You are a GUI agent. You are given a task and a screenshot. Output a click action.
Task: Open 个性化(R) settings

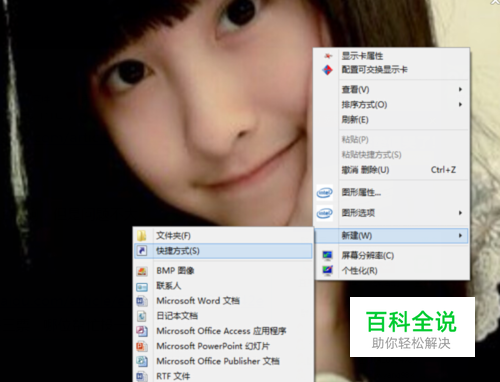coord(391,271)
